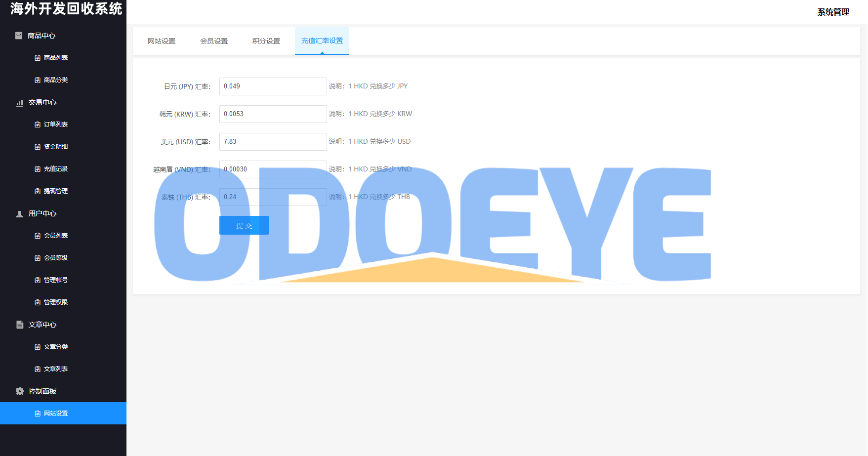Click the icon beside 文章列表
Image resolution: width=868 pixels, height=456 pixels.
pyautogui.click(x=38, y=369)
